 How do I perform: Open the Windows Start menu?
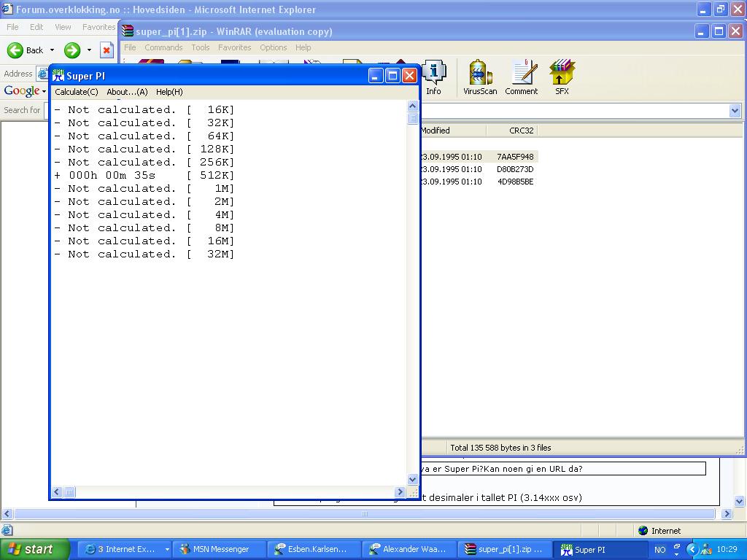click(x=35, y=549)
